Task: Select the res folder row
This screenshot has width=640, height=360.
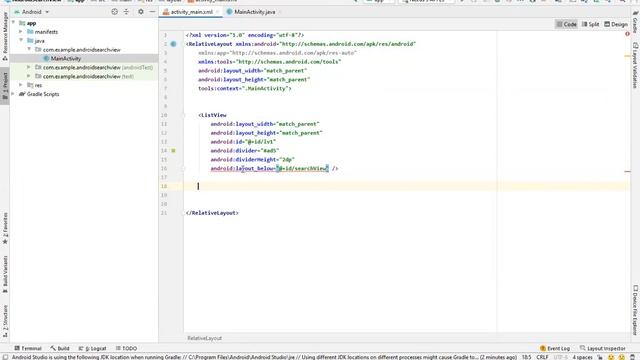Action: pos(84,85)
